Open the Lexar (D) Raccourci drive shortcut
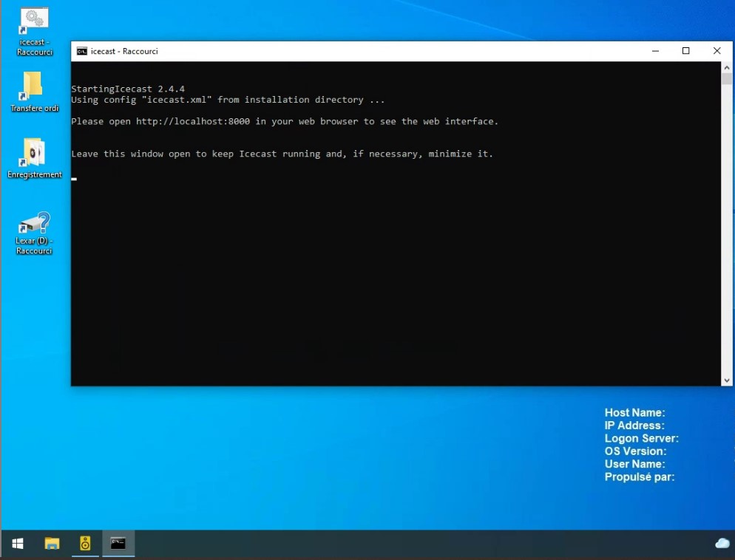The image size is (735, 560). click(34, 233)
